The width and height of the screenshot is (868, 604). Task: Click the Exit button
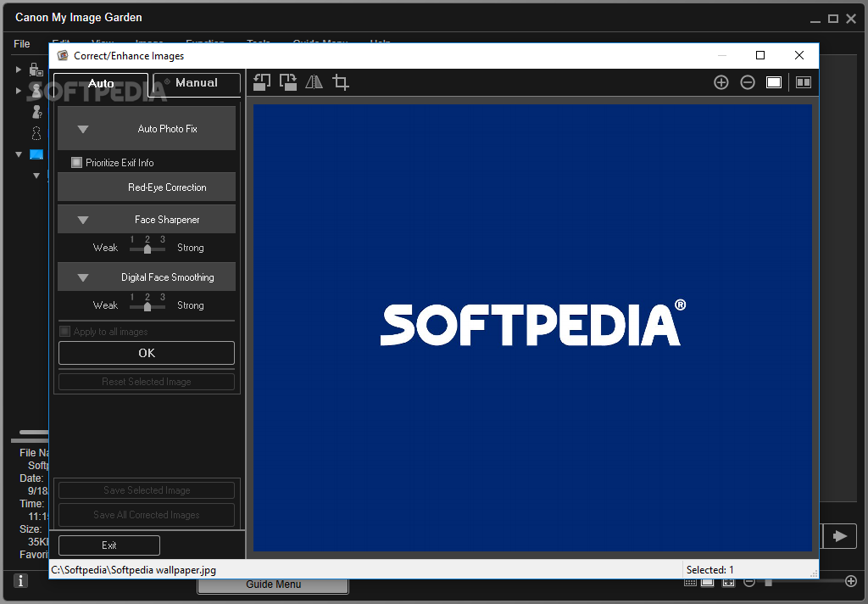pyautogui.click(x=109, y=545)
